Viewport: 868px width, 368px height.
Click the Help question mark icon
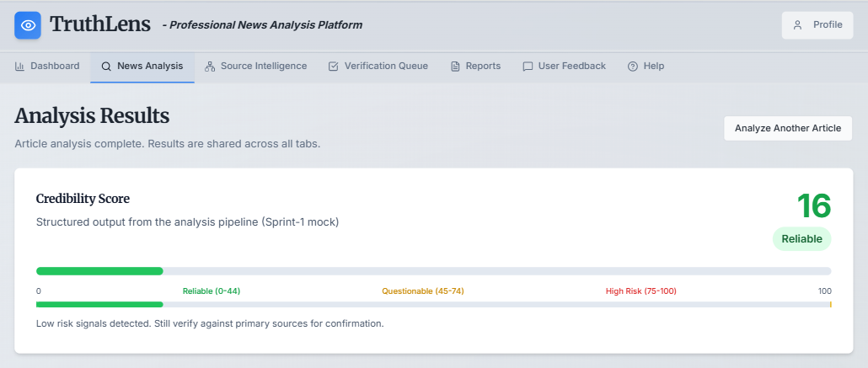coord(633,66)
